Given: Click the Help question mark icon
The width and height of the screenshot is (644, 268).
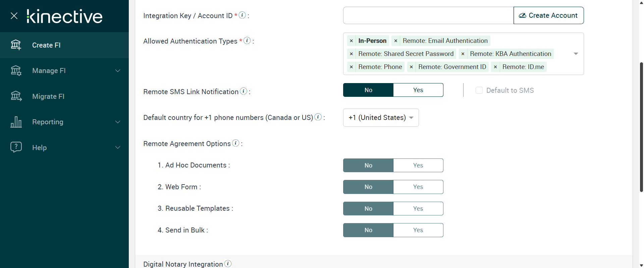Looking at the screenshot, I should tap(16, 147).
